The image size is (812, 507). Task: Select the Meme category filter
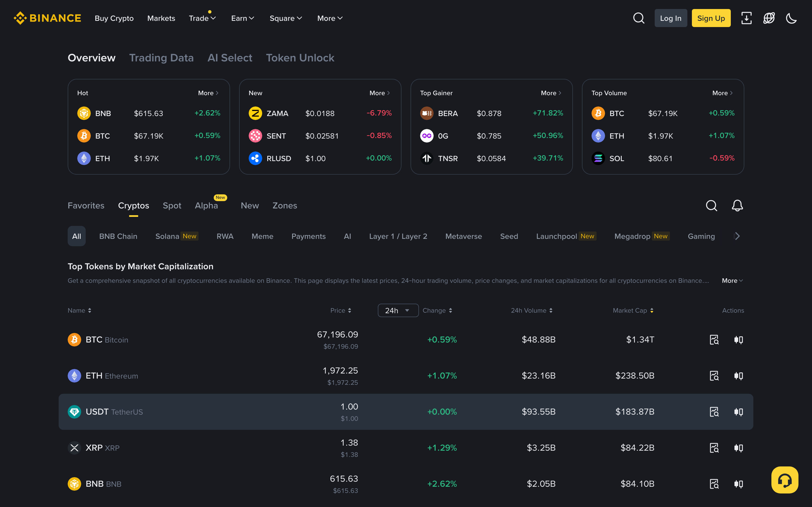coord(262,236)
